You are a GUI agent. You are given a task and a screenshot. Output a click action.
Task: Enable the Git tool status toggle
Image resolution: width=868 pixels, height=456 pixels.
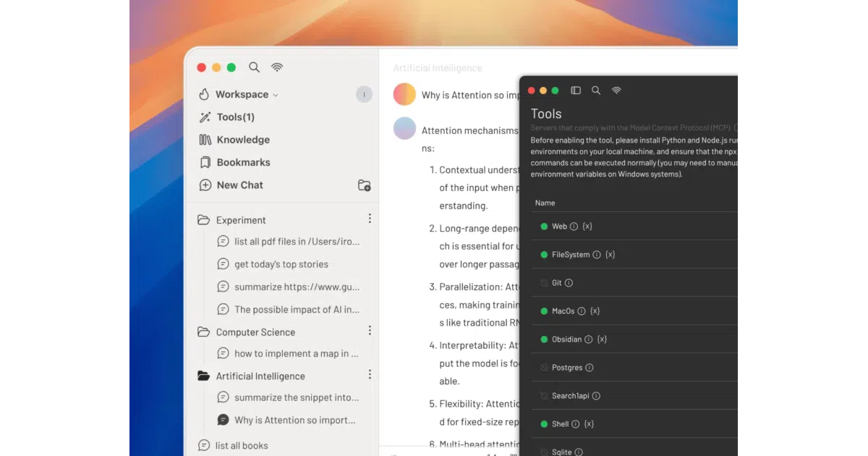pyautogui.click(x=544, y=283)
